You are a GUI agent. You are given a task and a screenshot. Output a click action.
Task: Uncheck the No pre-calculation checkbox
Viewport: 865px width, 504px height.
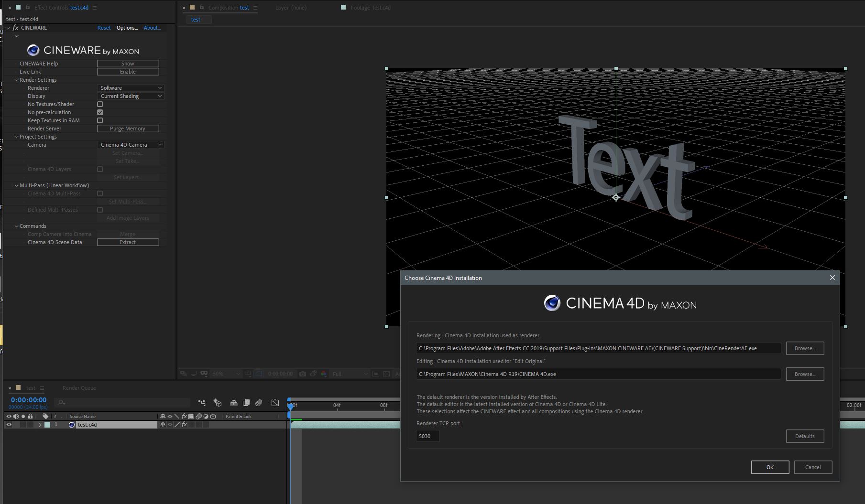click(x=100, y=112)
